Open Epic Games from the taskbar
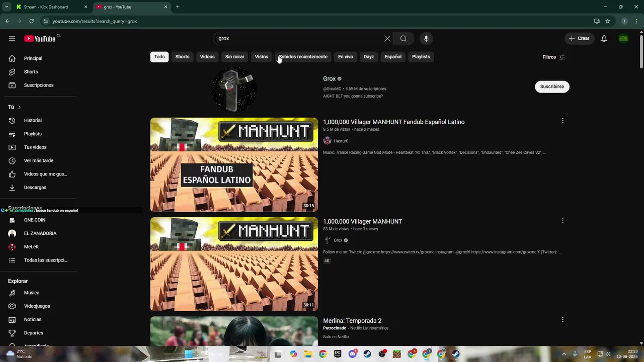Image resolution: width=644 pixels, height=362 pixels. [x=338, y=354]
